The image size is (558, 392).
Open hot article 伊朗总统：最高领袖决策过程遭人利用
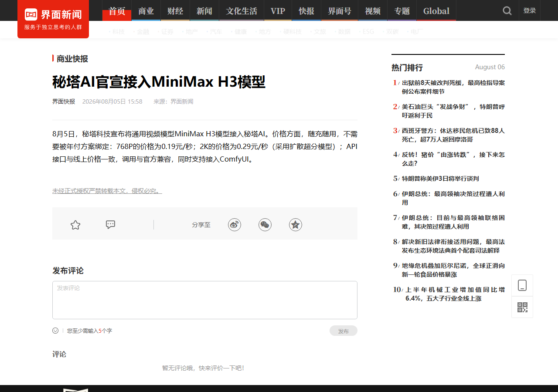click(x=453, y=198)
